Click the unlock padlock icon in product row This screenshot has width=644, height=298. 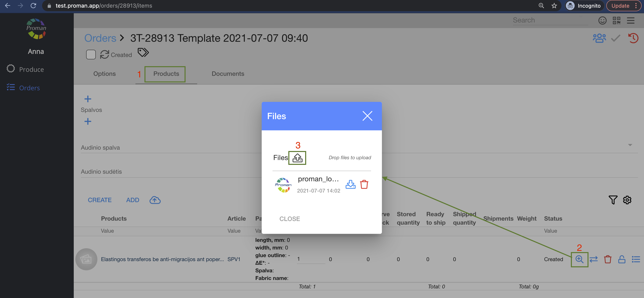[x=622, y=259]
